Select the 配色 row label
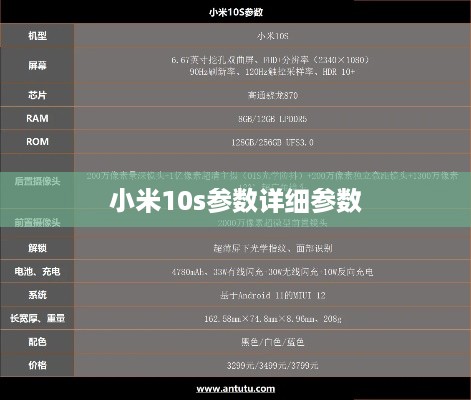This screenshot has height=400, width=471. [37, 342]
